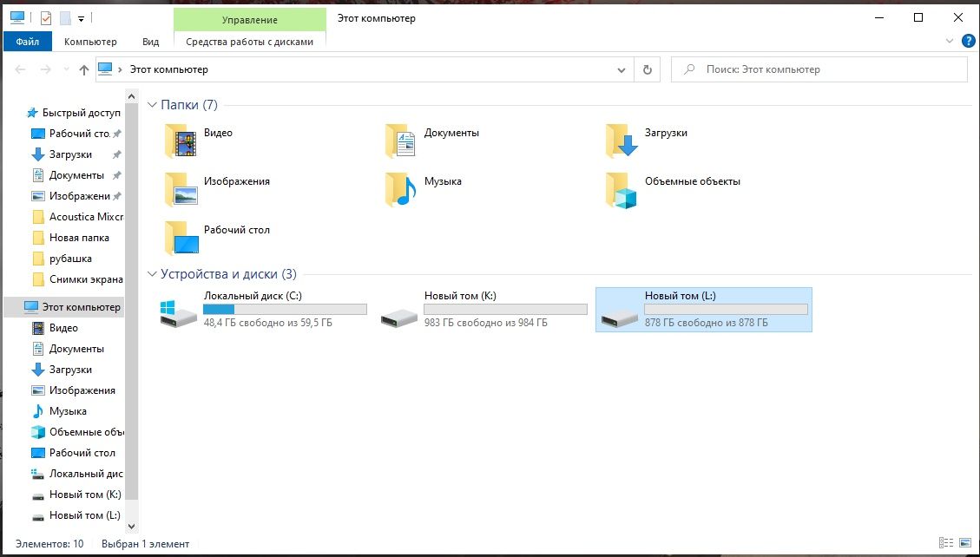The image size is (980, 557).
Task: Select Локальный диск (C:) drive icon
Action: click(x=178, y=313)
